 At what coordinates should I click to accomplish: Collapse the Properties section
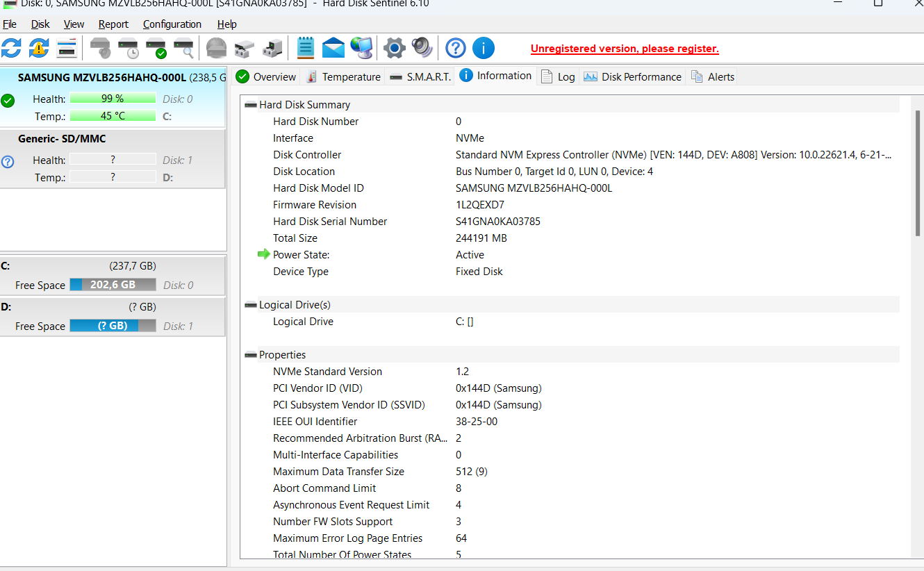coord(251,355)
